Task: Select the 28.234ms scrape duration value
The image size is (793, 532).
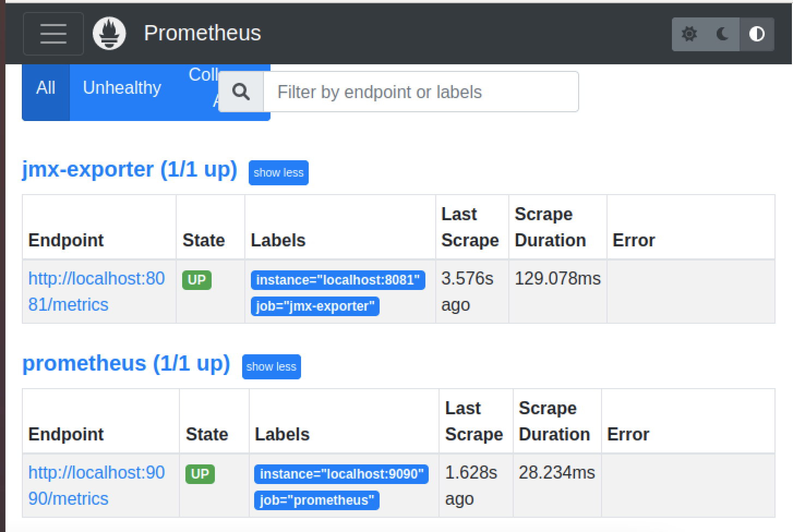Action: (557, 473)
